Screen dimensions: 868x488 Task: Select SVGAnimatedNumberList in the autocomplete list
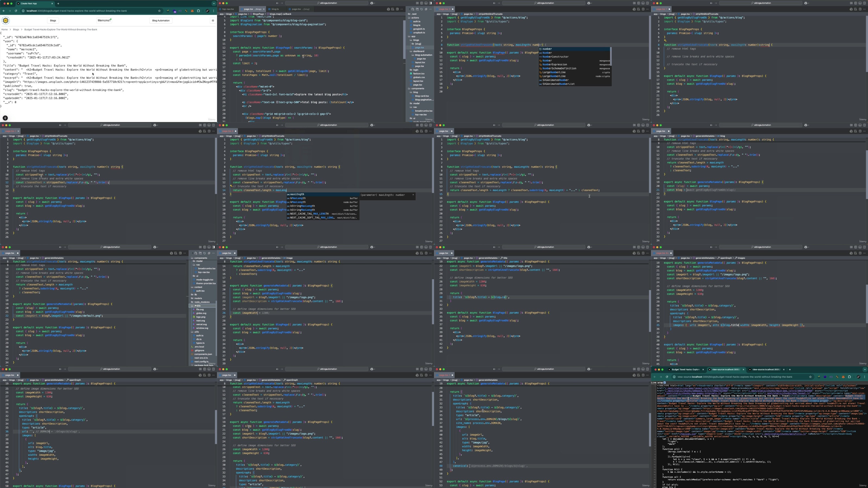(x=575, y=84)
